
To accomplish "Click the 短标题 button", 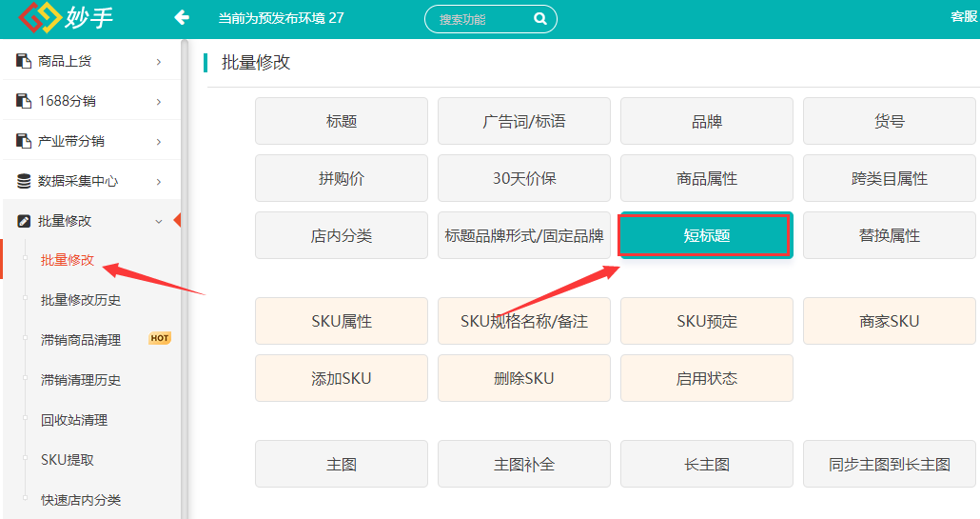I will coord(706,235).
